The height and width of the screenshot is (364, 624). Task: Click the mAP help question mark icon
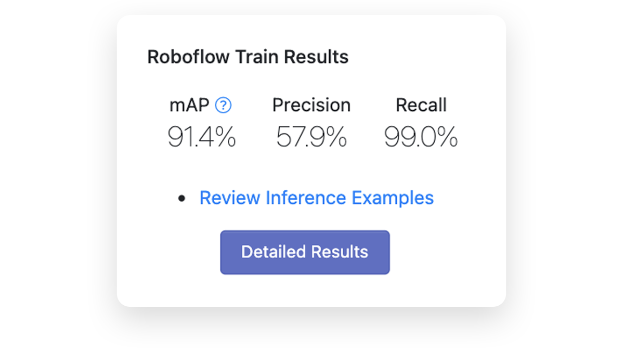point(223,106)
